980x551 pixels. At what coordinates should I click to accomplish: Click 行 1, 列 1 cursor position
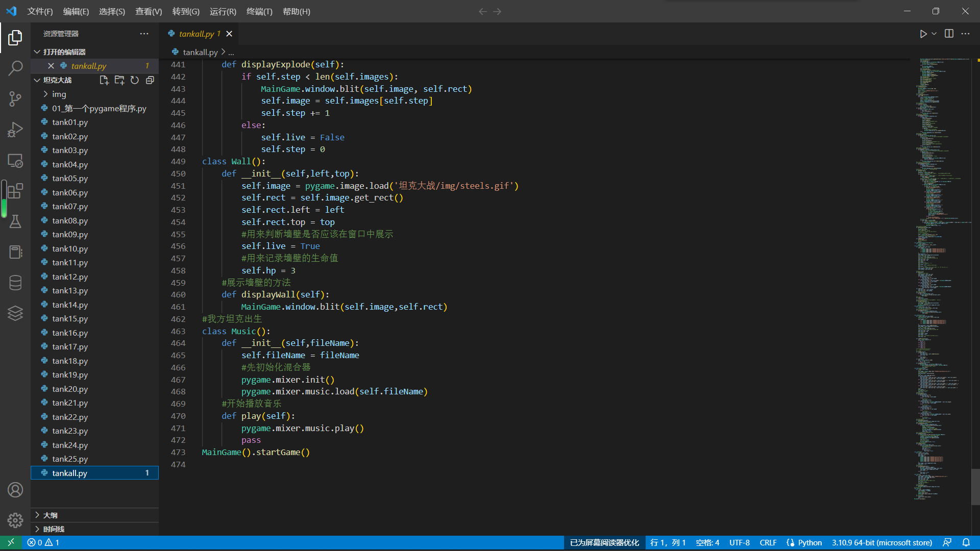tap(668, 542)
